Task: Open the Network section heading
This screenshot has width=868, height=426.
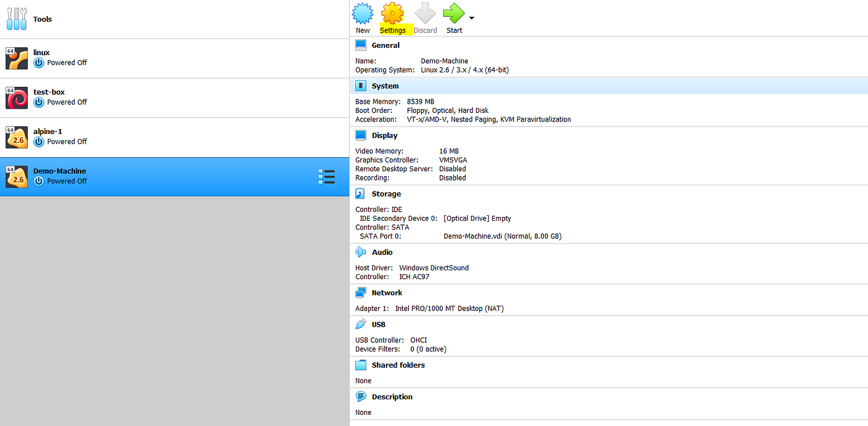Action: coord(387,293)
